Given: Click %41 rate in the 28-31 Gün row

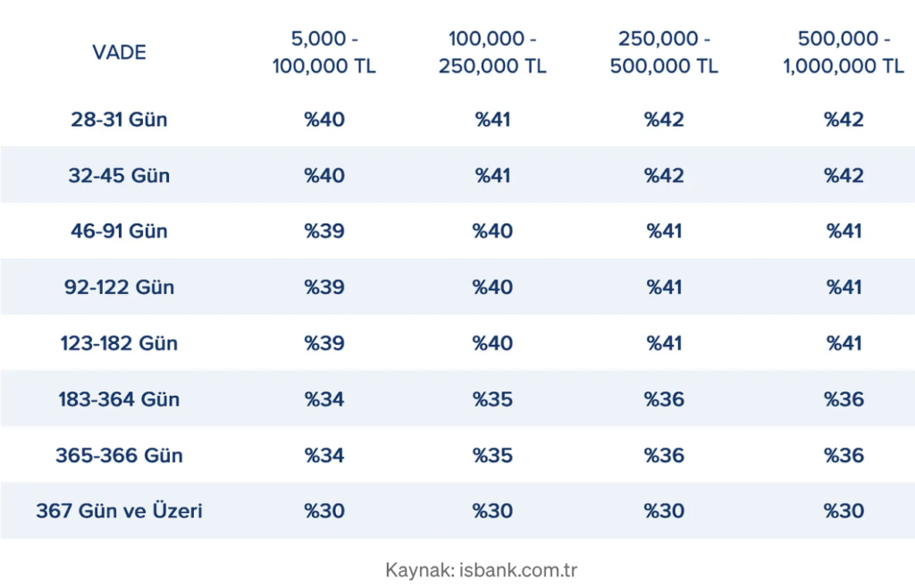Looking at the screenshot, I should [492, 120].
